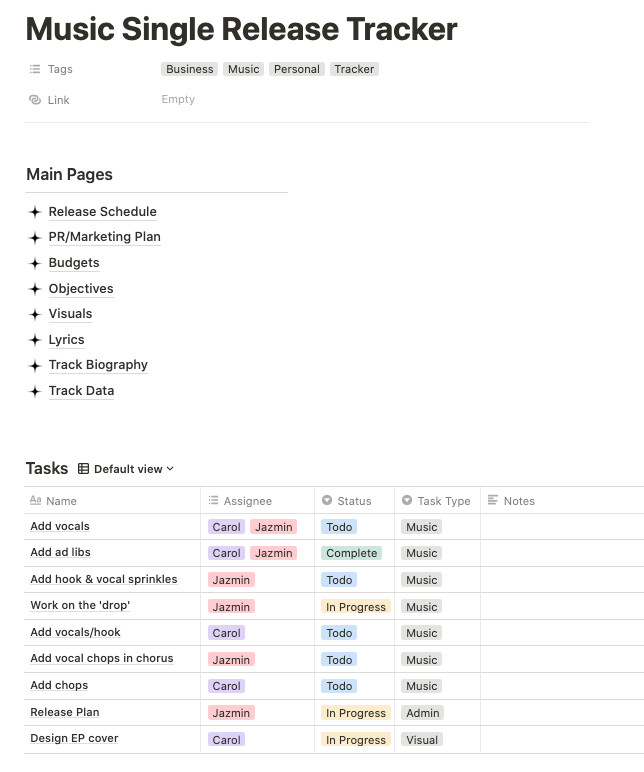Image resolution: width=644 pixels, height=772 pixels.
Task: Click the Notes column text icon
Action: point(492,501)
